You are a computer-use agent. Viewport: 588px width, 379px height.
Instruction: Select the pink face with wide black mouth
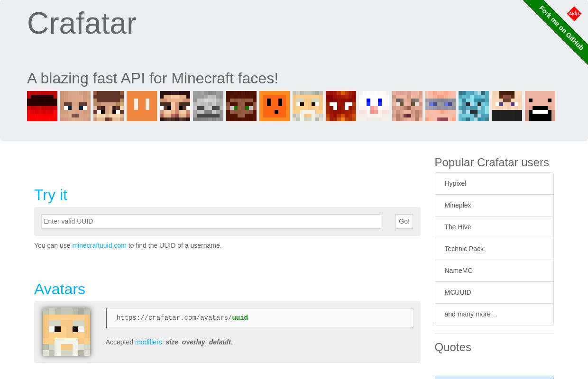pos(540,106)
